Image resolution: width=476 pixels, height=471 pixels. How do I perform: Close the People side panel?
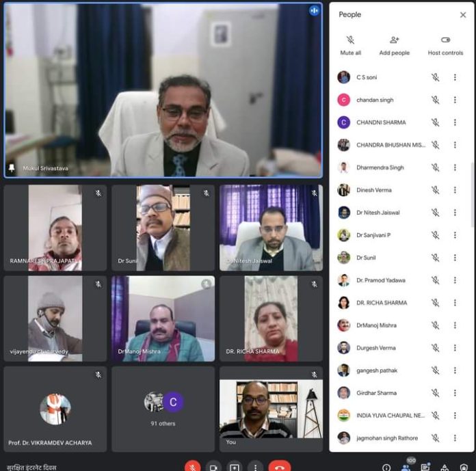[463, 14]
